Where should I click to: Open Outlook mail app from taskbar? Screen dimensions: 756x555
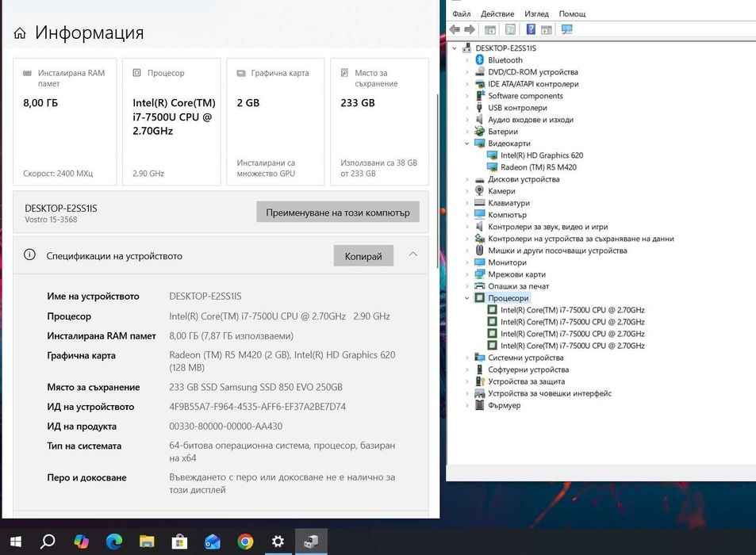click(212, 542)
